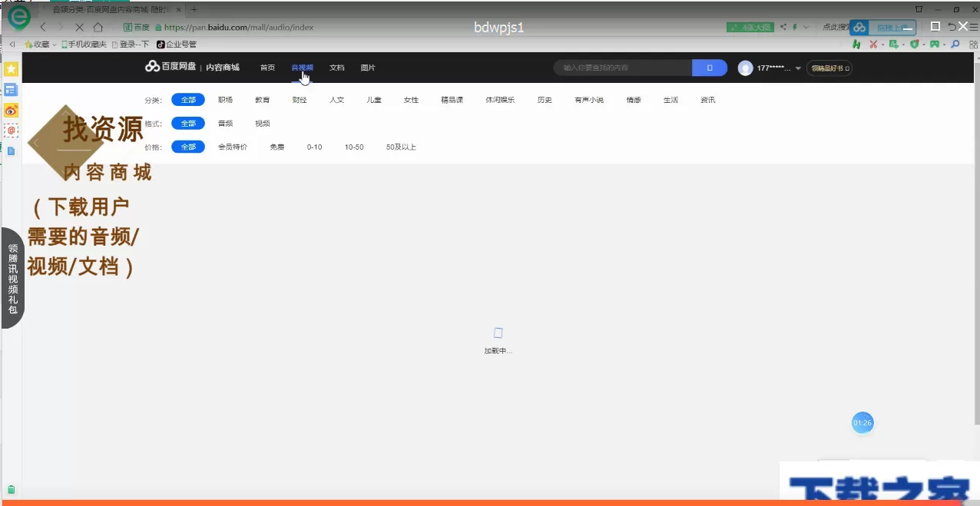Expand the 177 account dropdown arrow

pos(798,68)
